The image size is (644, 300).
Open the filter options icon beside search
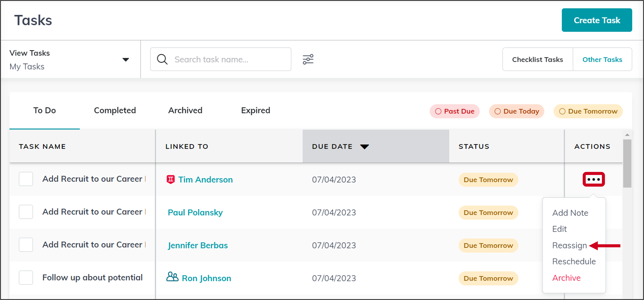pos(308,59)
